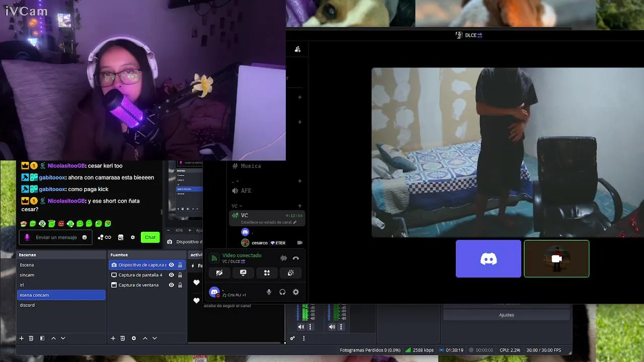
Task: Open left mixer channel three-dot menu
Action: (310, 327)
